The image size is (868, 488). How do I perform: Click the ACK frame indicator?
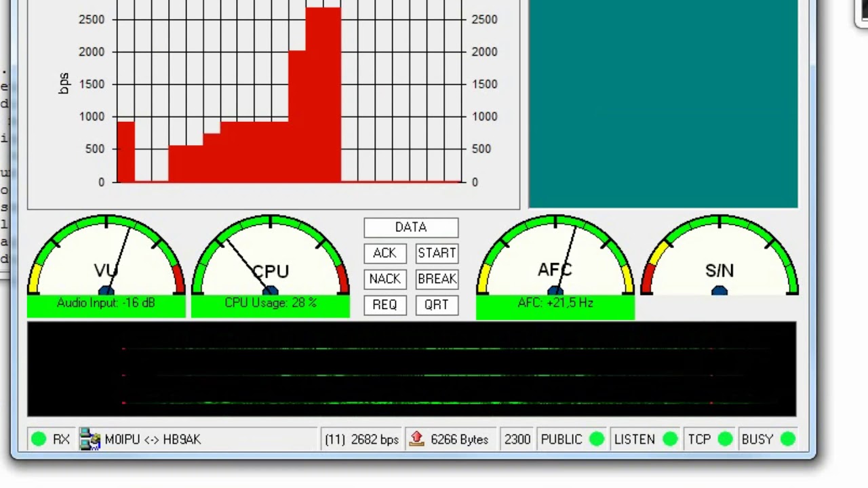384,253
